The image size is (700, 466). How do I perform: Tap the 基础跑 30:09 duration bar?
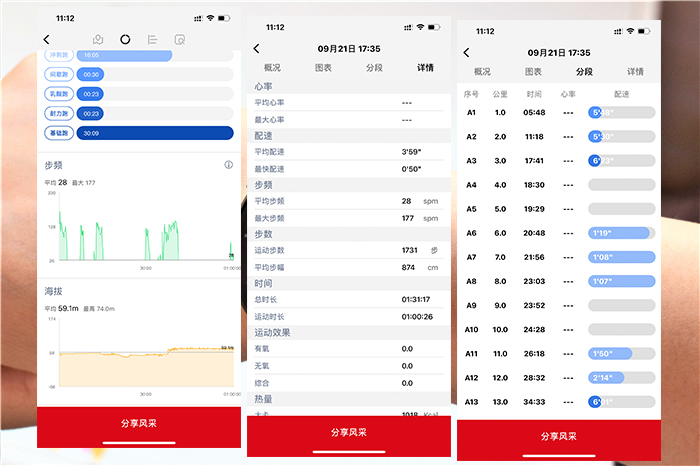(x=155, y=133)
